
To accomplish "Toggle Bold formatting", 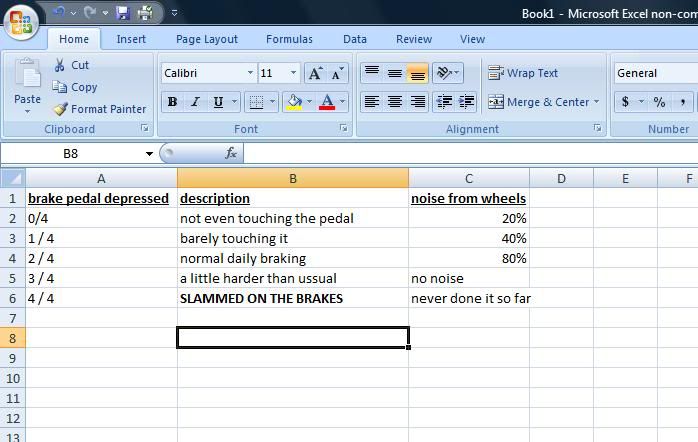I will click(172, 102).
